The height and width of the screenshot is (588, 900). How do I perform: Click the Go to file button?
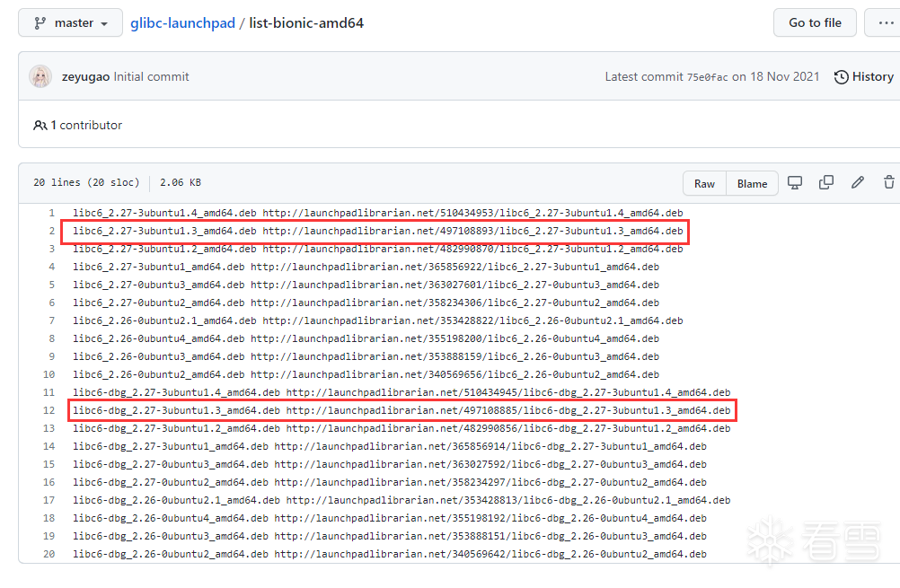(x=815, y=23)
